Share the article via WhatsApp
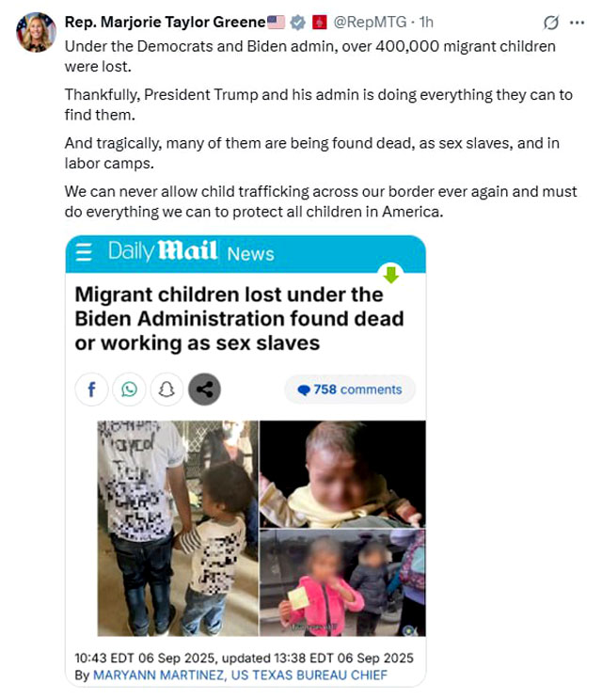602x700 pixels. pyautogui.click(x=129, y=390)
